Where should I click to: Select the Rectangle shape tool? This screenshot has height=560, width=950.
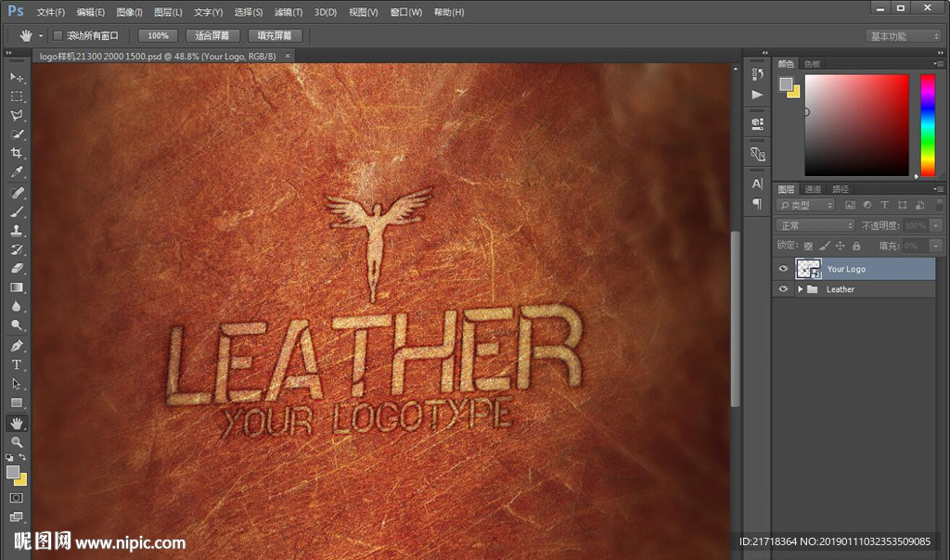pos(17,402)
